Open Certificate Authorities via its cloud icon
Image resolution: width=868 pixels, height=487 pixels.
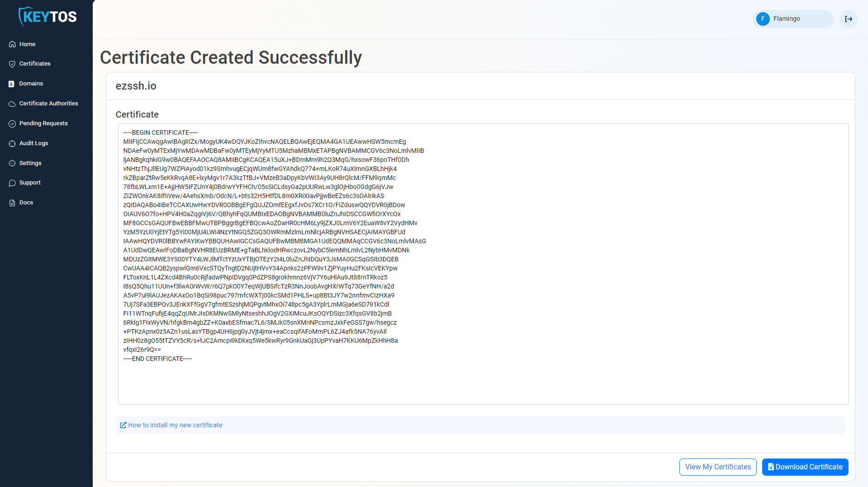point(12,104)
